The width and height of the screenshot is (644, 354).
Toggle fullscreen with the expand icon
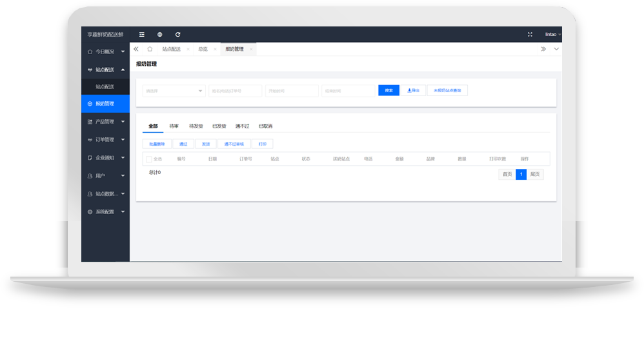click(x=530, y=34)
